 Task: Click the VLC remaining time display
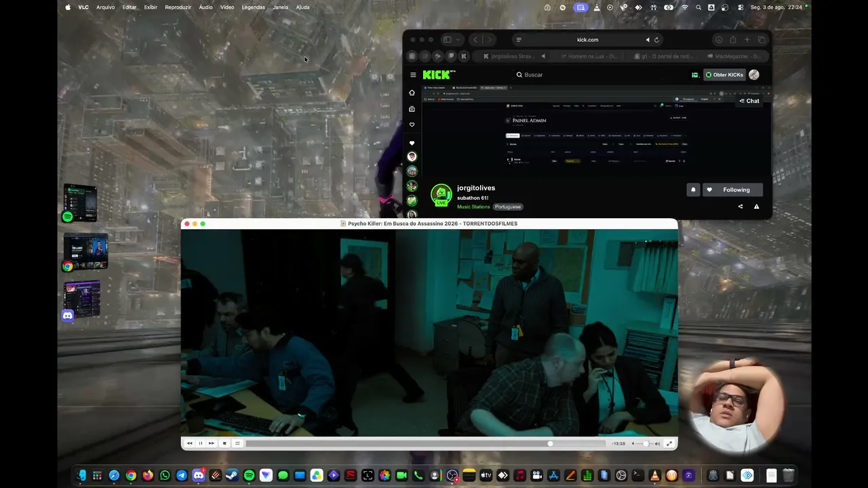618,444
